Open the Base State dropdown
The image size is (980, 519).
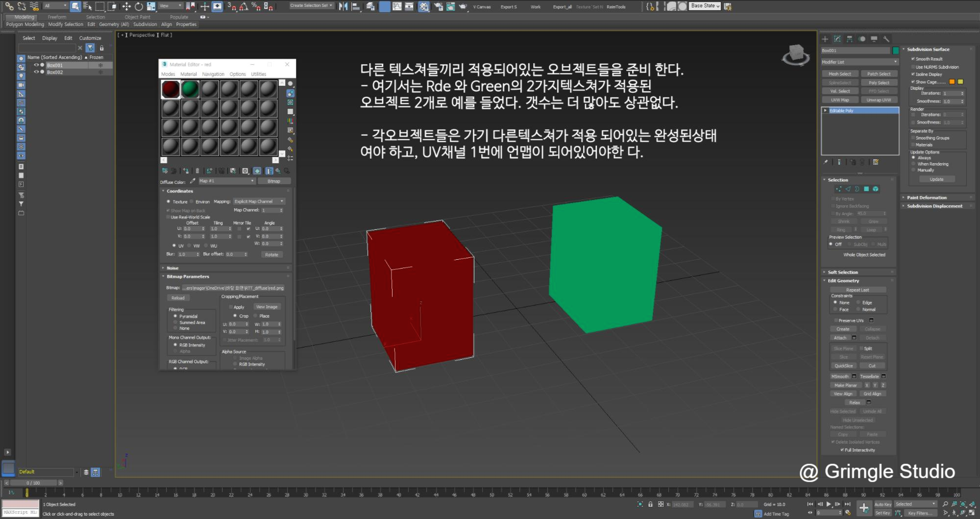tap(705, 6)
